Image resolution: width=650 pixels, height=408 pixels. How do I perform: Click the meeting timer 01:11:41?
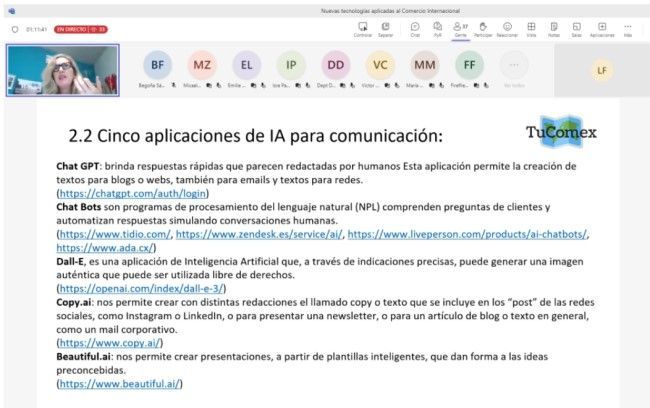point(36,29)
